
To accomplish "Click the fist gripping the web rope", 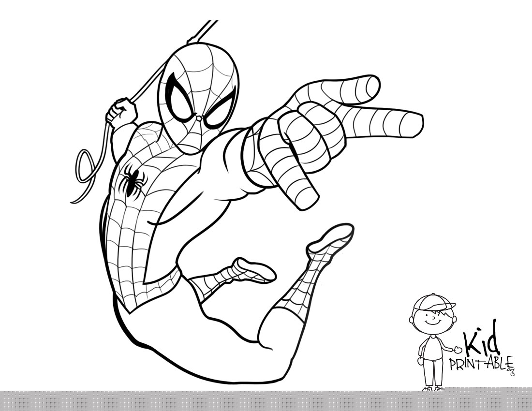I will (x=121, y=111).
